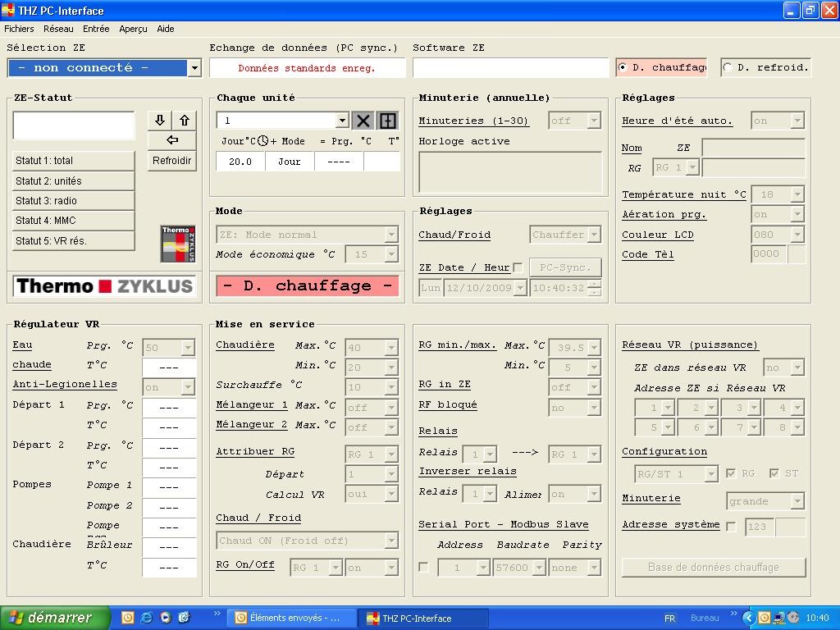Open the Fichiers menu

[x=19, y=29]
